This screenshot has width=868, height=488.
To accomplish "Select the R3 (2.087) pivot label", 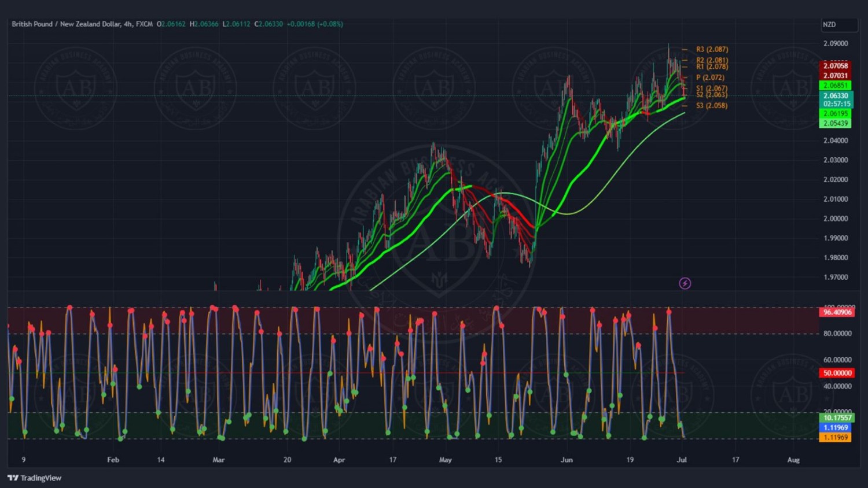I will 712,50.
